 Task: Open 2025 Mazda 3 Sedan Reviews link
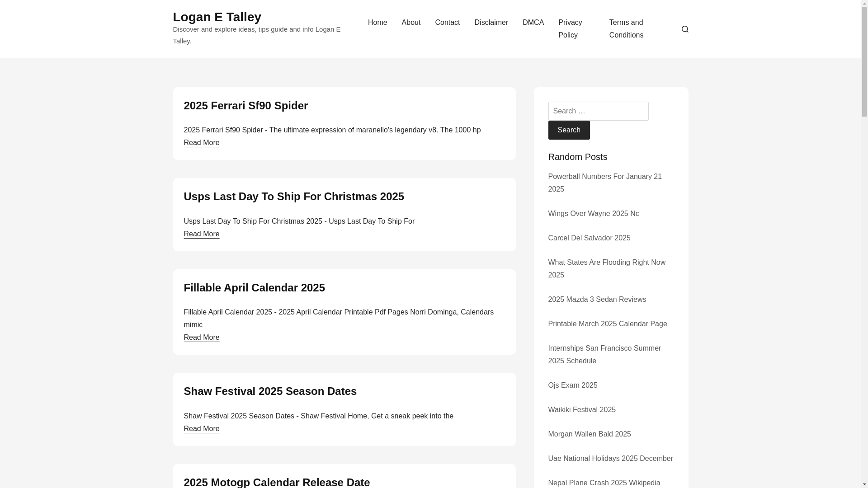[x=597, y=300]
